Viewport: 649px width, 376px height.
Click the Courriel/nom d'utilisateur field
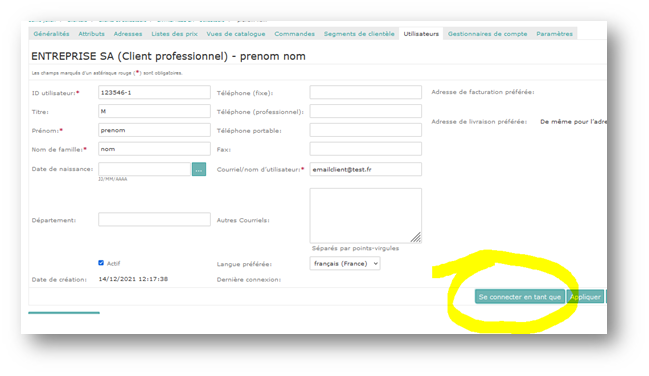[365, 169]
